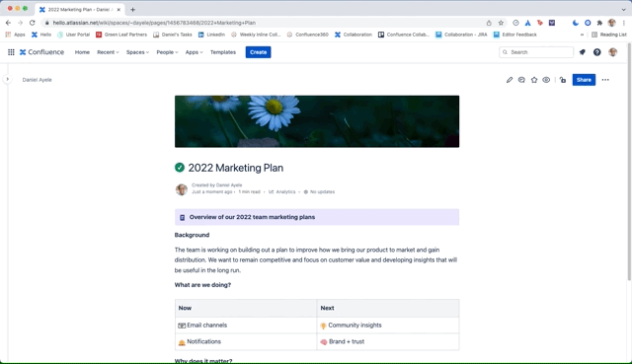Open Editor Feedback bookmark
Image resolution: width=632 pixels, height=364 pixels.
click(x=515, y=35)
